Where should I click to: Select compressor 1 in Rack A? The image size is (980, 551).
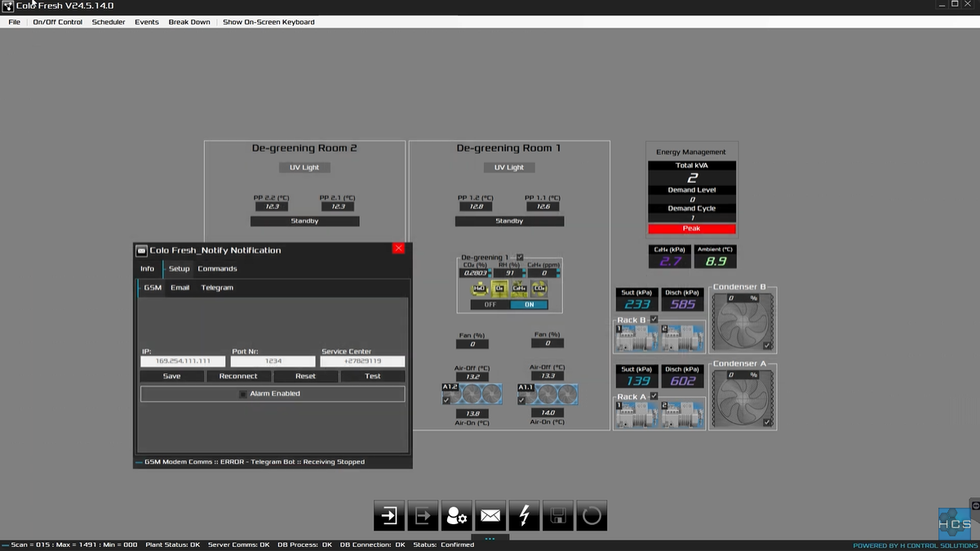(636, 414)
